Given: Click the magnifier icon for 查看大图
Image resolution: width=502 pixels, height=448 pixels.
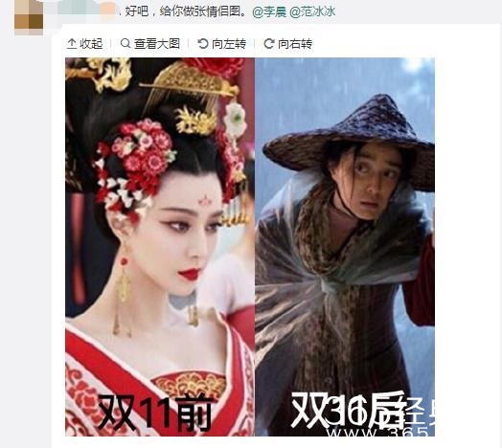Looking at the screenshot, I should (125, 43).
